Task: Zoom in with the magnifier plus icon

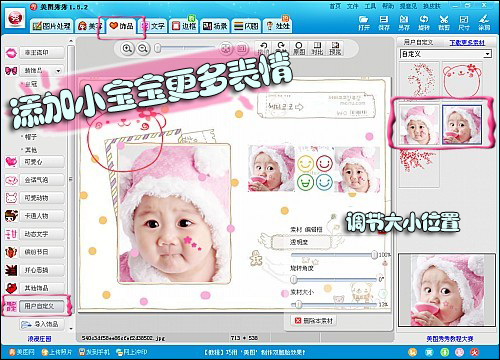Action: (x=127, y=48)
